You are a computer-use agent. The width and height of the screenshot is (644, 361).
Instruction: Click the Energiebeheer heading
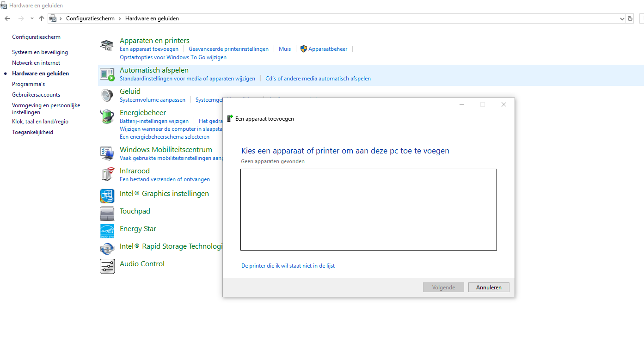pos(143,113)
